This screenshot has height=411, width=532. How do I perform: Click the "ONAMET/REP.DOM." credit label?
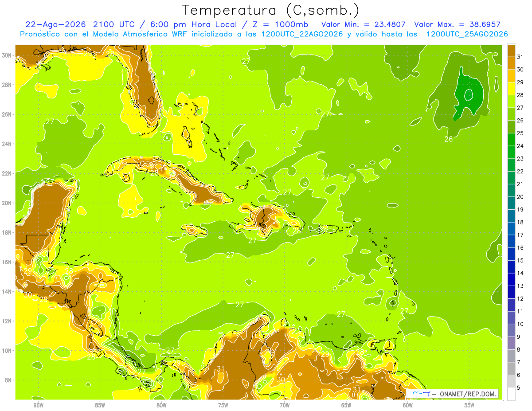[468, 394]
